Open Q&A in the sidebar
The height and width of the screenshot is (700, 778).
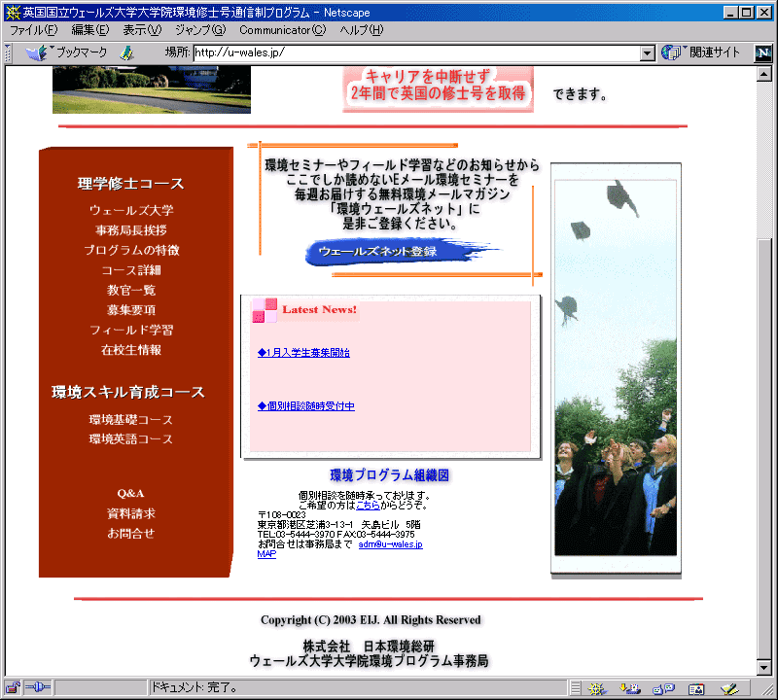[131, 493]
